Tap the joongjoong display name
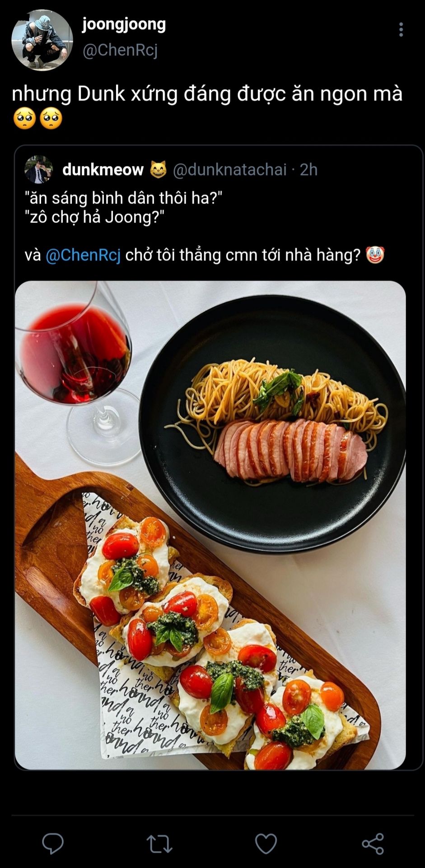This screenshot has height=868, width=425. tap(124, 24)
